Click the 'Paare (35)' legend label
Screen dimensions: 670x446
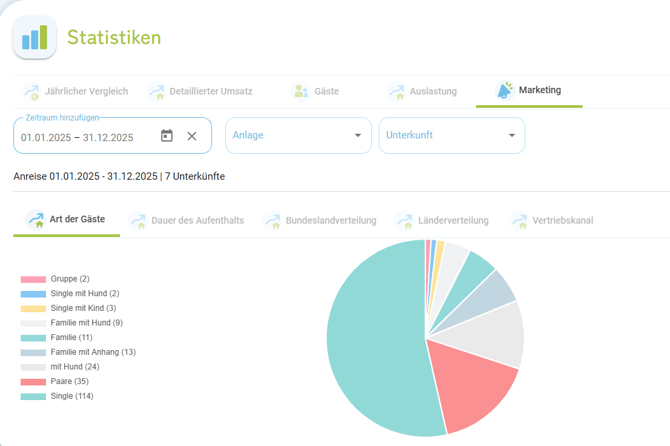[70, 381]
